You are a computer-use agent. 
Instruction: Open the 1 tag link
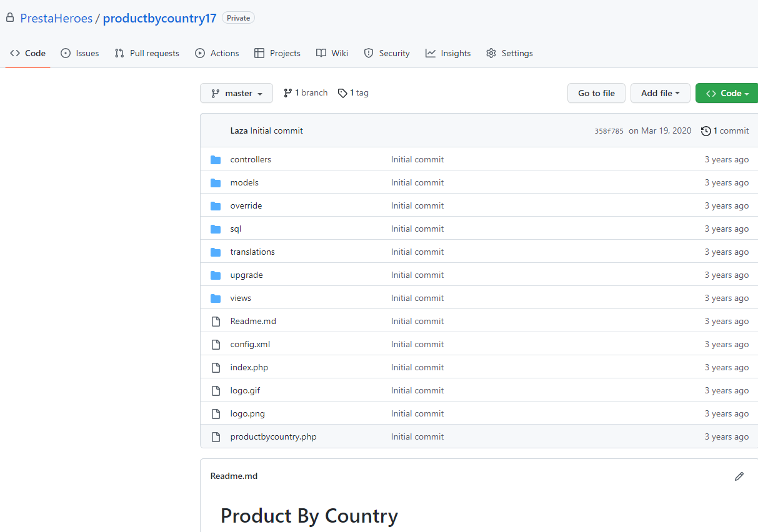click(353, 93)
